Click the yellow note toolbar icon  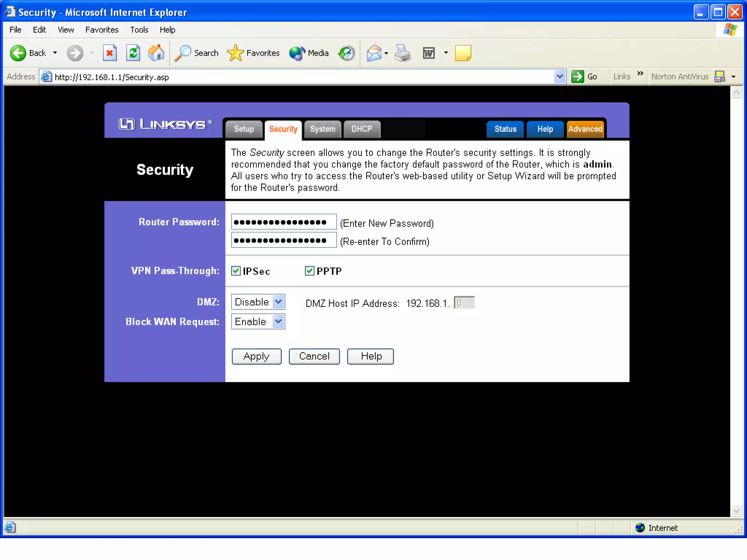[463, 53]
